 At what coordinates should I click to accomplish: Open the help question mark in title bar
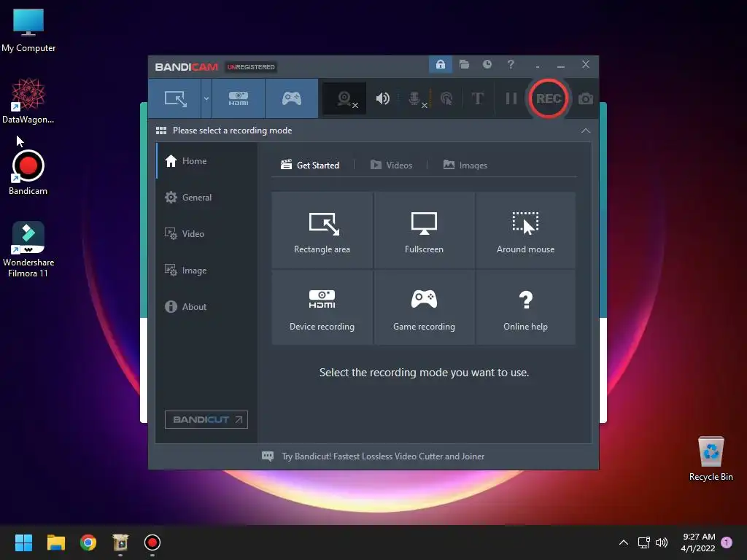tap(510, 64)
